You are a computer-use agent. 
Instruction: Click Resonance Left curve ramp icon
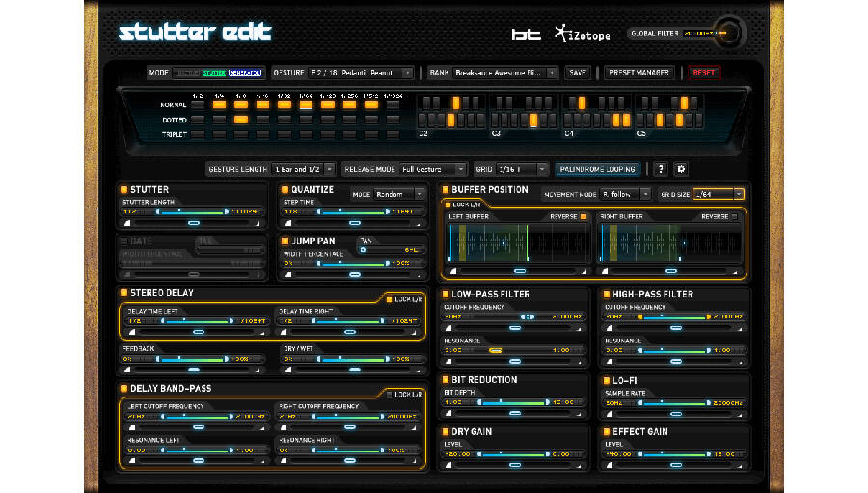[132, 461]
